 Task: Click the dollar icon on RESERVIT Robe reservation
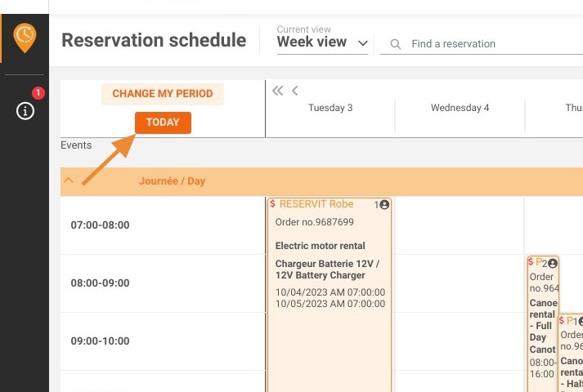pos(272,203)
